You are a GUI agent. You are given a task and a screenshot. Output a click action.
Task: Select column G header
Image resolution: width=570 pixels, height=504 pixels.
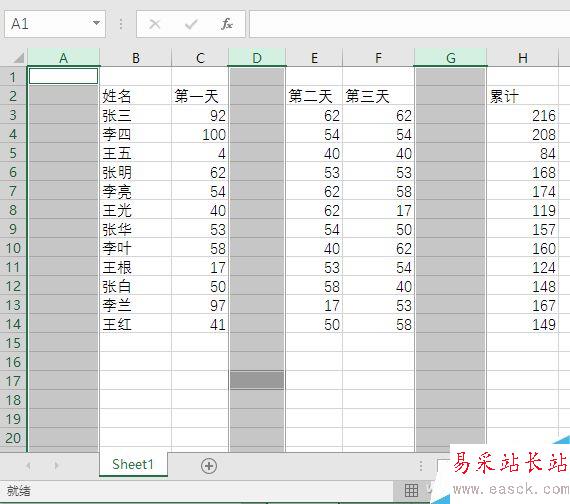pos(450,58)
